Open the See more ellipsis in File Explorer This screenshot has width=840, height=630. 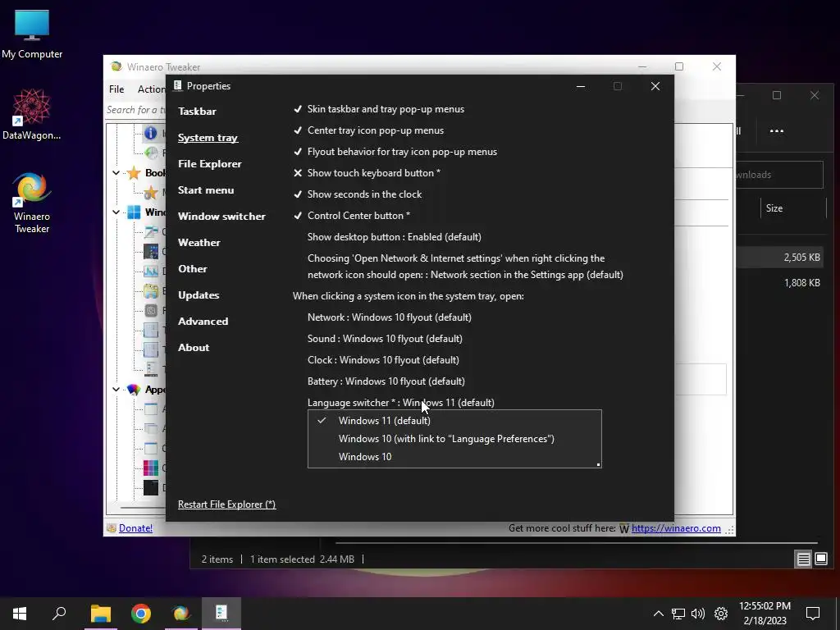(x=776, y=130)
